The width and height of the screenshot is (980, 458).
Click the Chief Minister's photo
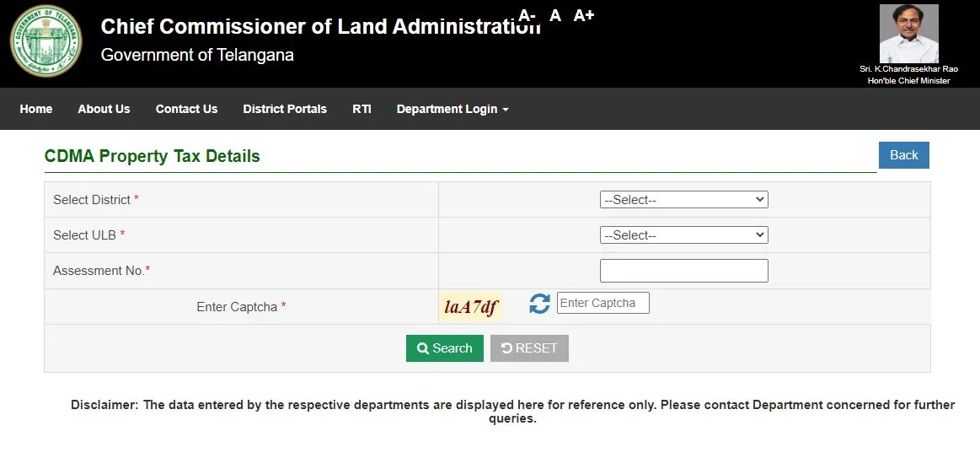coord(908,33)
